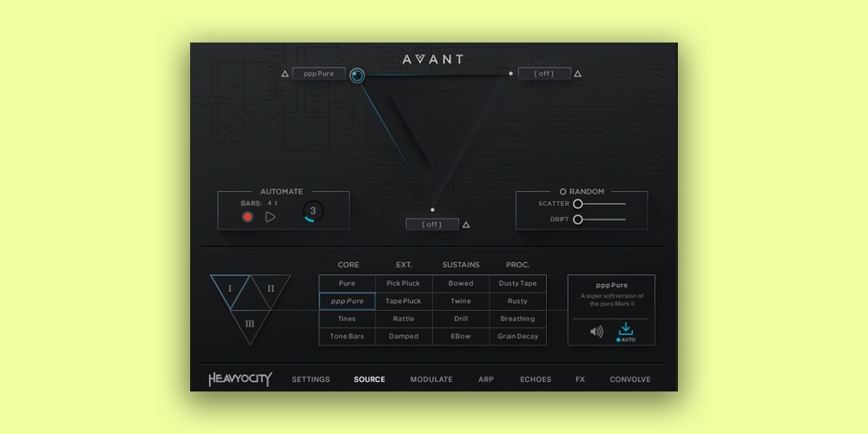Click the SUSTAINS column header

(461, 265)
